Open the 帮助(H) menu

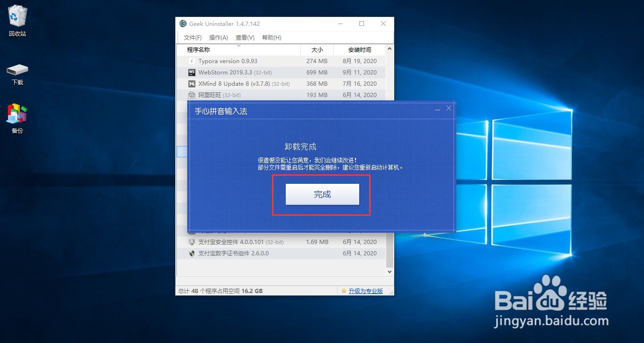272,37
